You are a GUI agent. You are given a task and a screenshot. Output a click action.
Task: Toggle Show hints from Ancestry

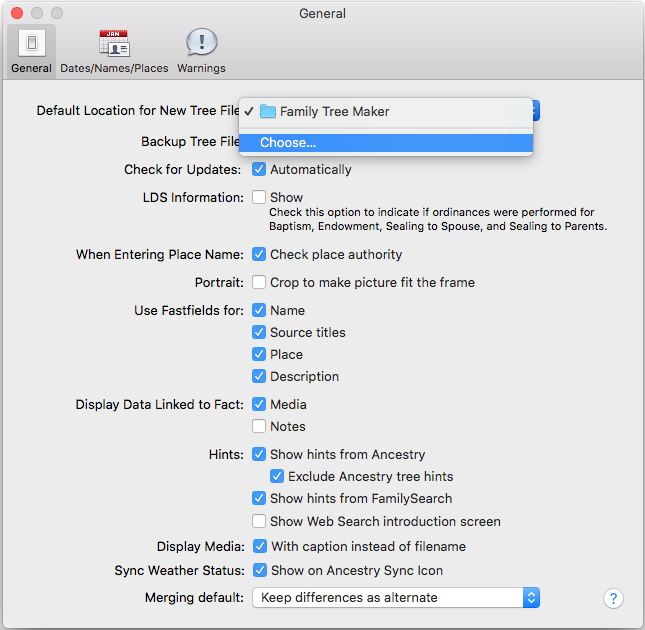[259, 454]
